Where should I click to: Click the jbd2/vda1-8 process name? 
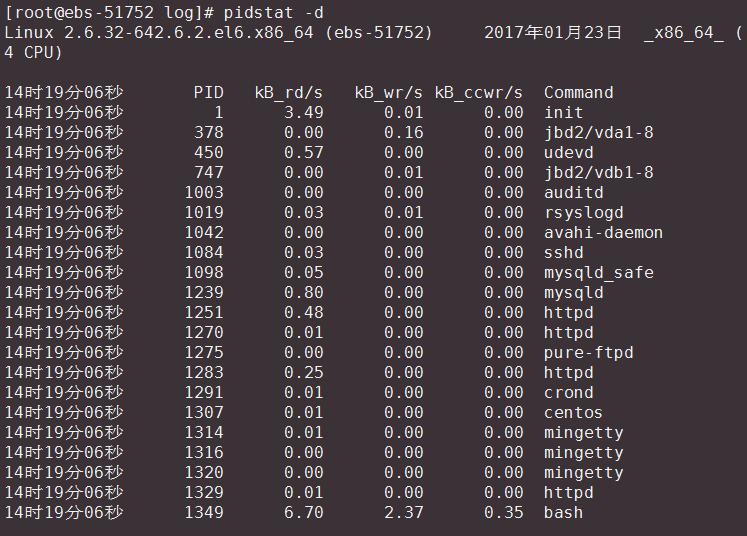599,133
